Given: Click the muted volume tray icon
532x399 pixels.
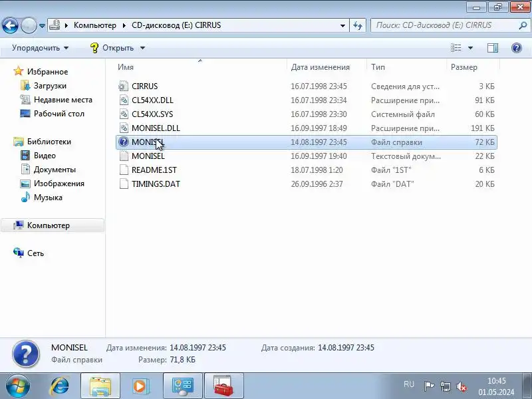Looking at the screenshot, I should 461,386.
